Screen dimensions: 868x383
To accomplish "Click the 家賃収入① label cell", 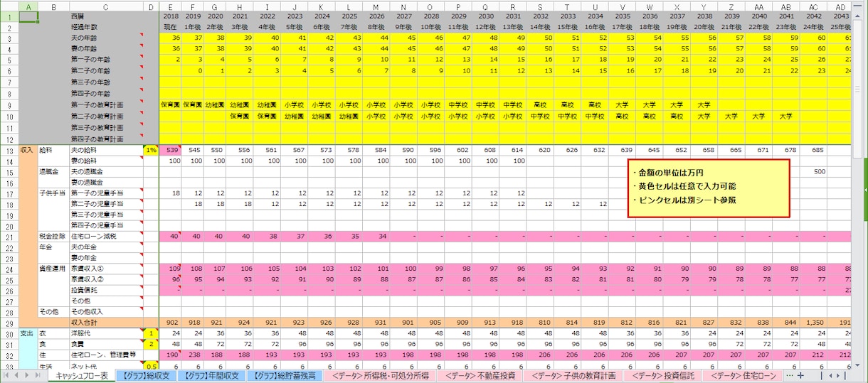I will coord(105,269).
